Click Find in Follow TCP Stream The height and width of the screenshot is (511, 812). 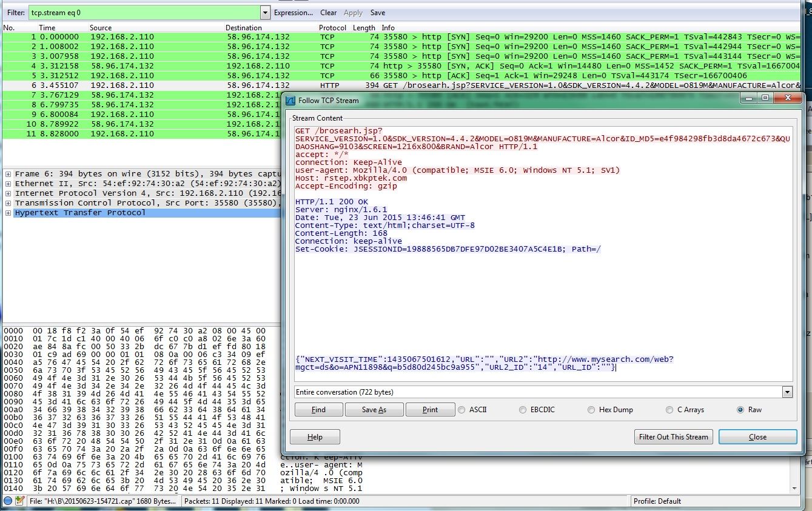tap(318, 410)
